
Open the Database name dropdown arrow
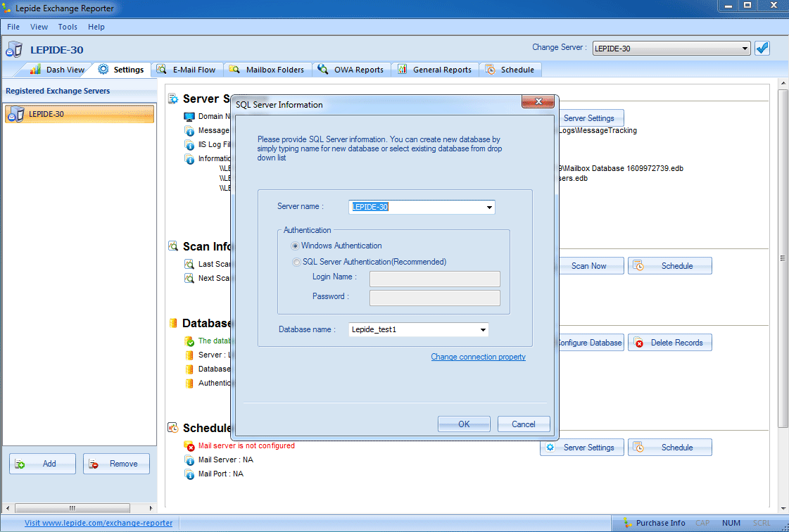coord(483,329)
